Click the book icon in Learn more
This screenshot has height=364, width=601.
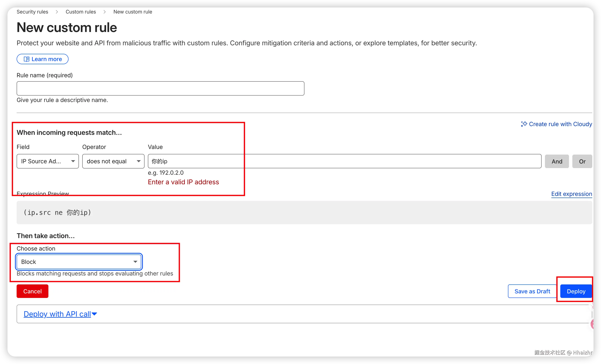tap(26, 59)
